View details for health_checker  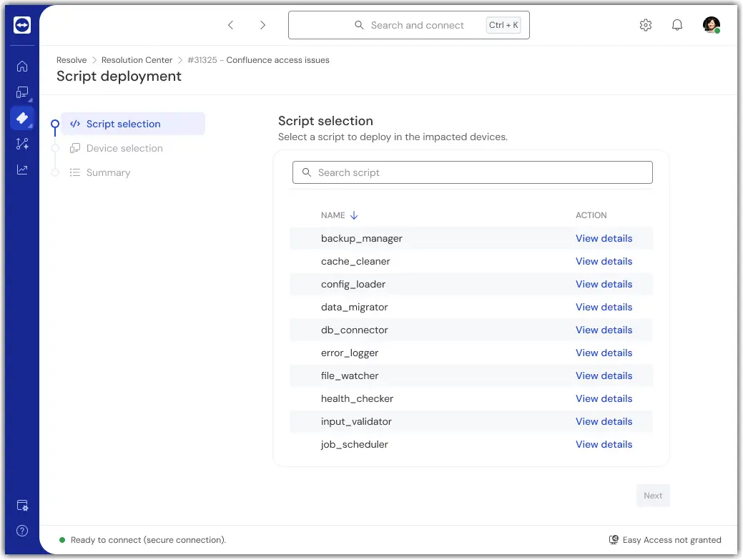(604, 399)
